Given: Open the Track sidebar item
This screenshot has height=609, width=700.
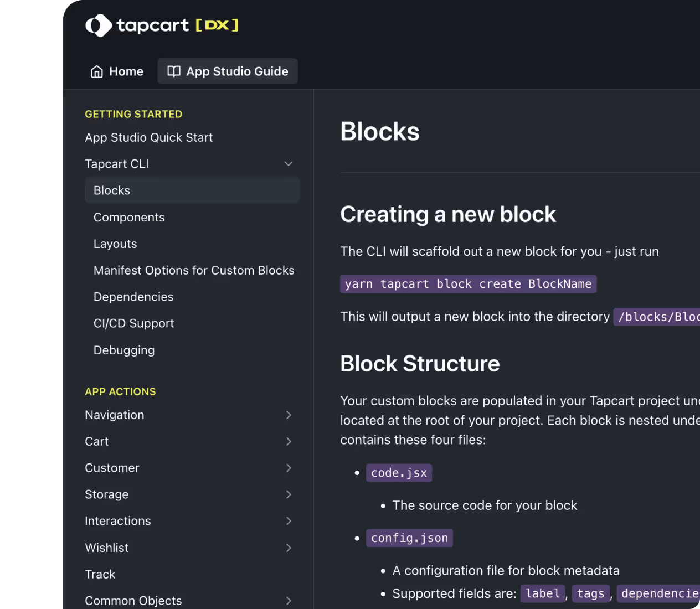Looking at the screenshot, I should 100,574.
